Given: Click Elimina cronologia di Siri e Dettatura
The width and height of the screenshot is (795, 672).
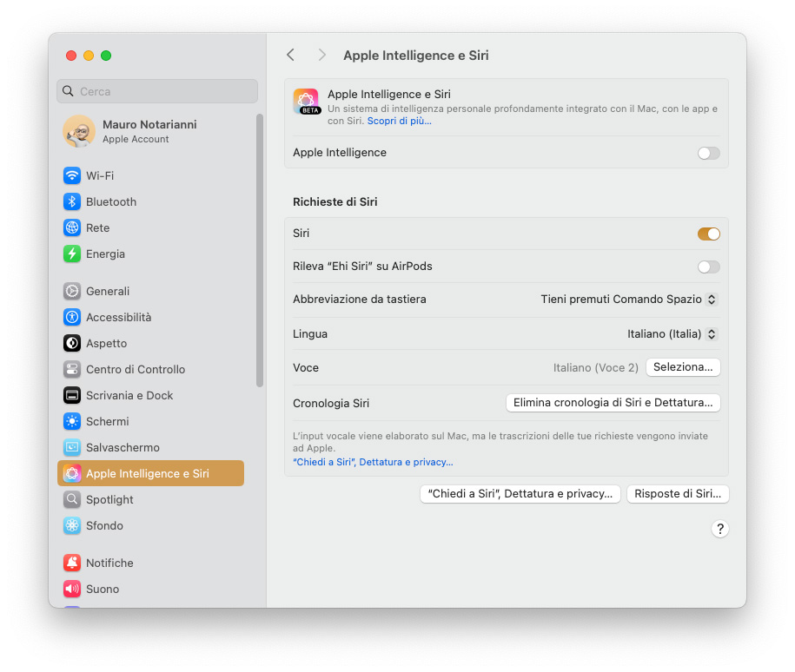Looking at the screenshot, I should click(613, 402).
